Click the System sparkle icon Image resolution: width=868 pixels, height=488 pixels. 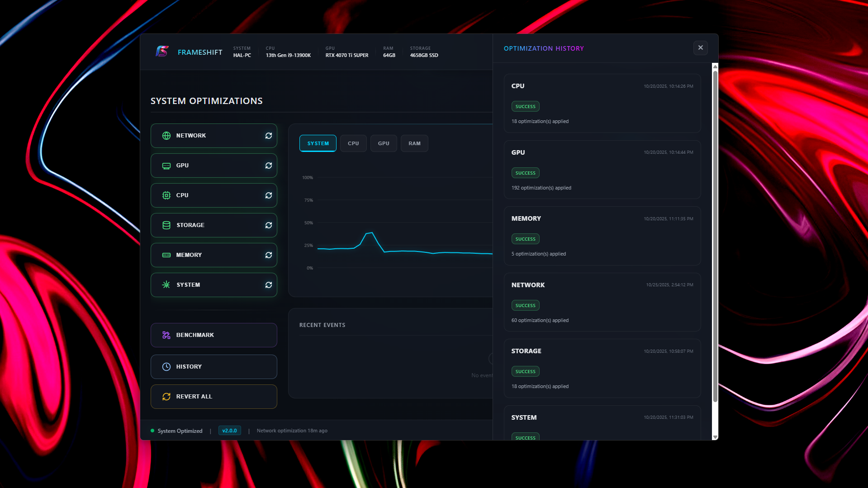pos(166,284)
